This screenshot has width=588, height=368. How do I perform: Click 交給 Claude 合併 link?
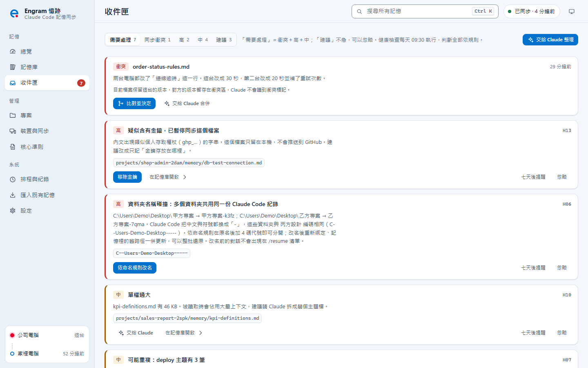coord(187,103)
